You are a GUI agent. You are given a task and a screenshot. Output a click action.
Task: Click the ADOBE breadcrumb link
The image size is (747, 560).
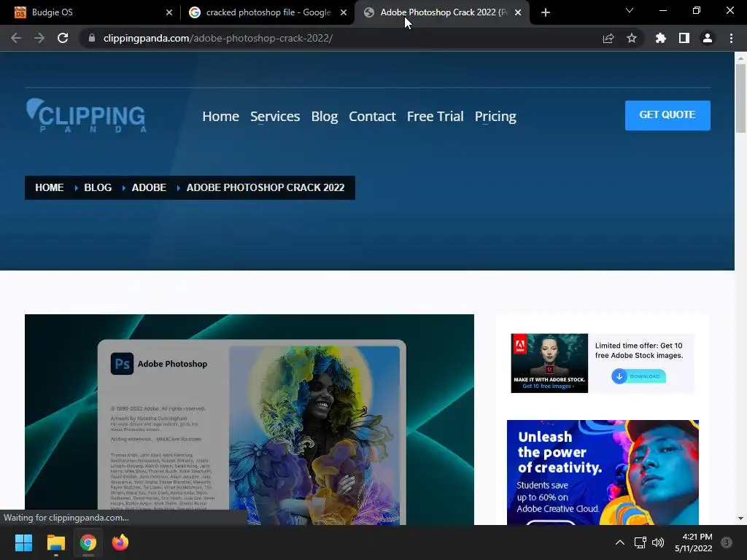pyautogui.click(x=149, y=187)
